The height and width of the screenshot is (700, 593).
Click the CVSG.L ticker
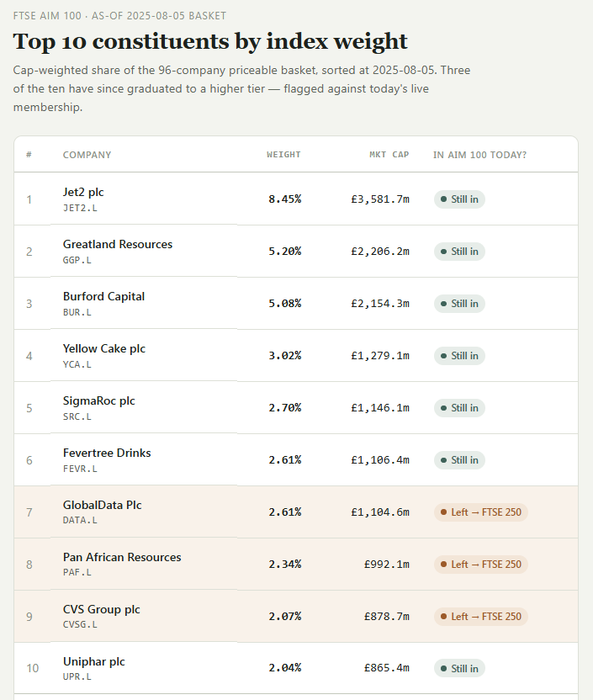point(80,625)
